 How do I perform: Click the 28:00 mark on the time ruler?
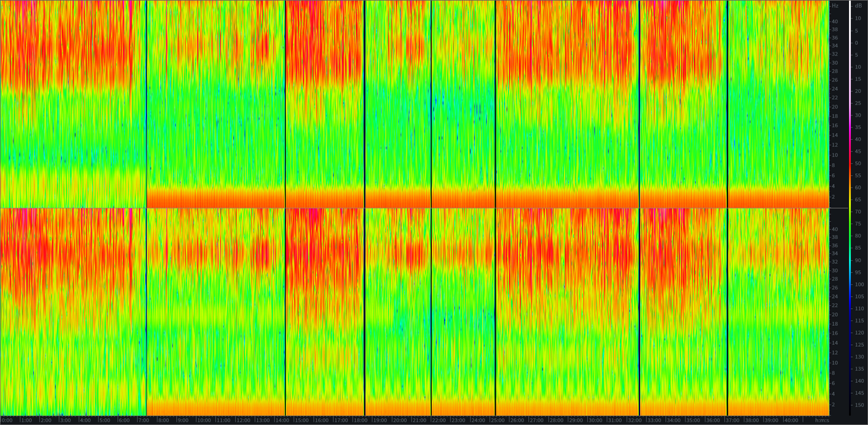pyautogui.click(x=557, y=420)
